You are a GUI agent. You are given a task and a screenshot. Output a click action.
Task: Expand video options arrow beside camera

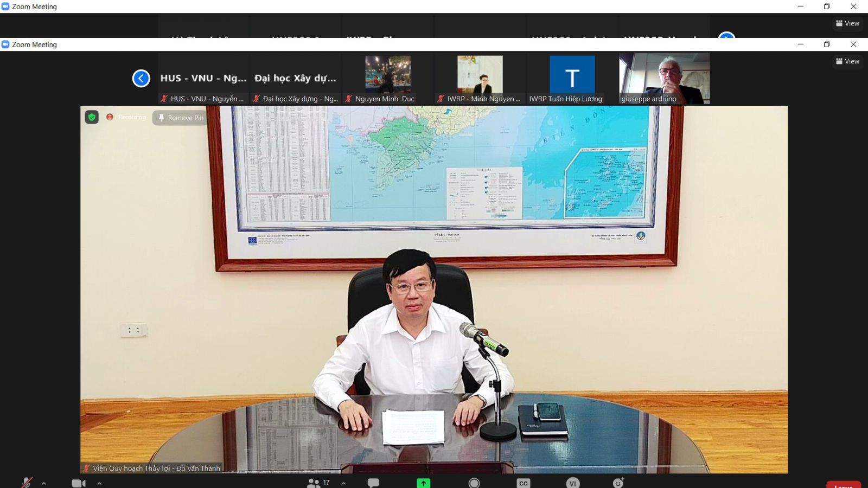coord(99,483)
